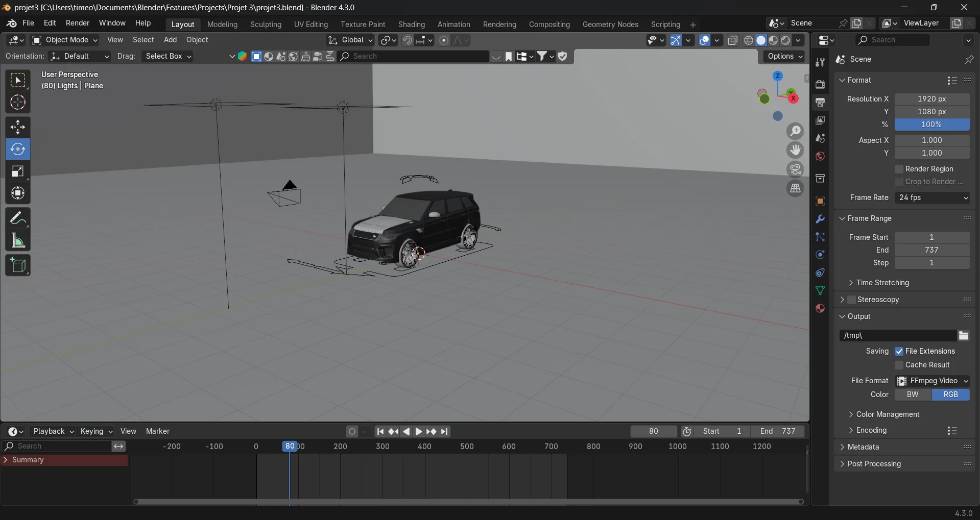The width and height of the screenshot is (980, 520).
Task: Enable the Cache Result checkbox
Action: [899, 365]
